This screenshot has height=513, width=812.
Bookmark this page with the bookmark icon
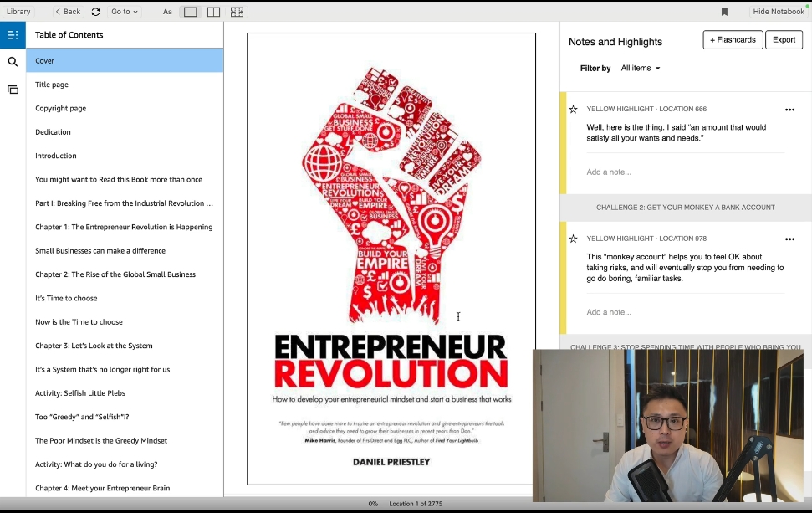click(x=724, y=12)
